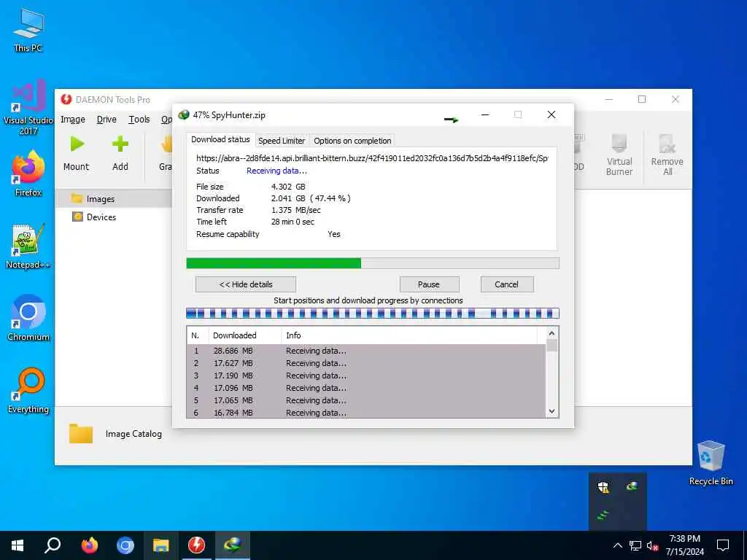
Task: Open taskbar search magnifier
Action: (x=53, y=545)
